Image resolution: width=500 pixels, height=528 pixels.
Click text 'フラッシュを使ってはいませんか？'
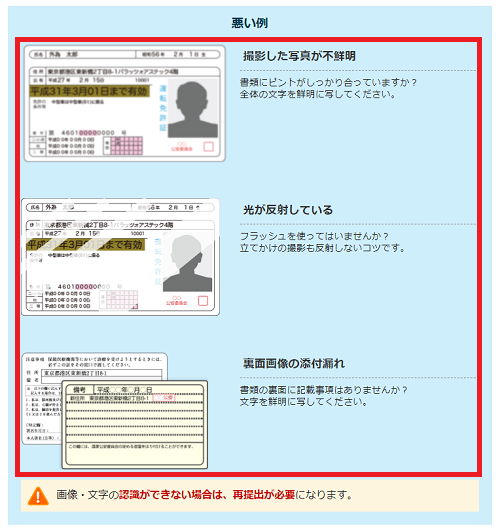314,236
